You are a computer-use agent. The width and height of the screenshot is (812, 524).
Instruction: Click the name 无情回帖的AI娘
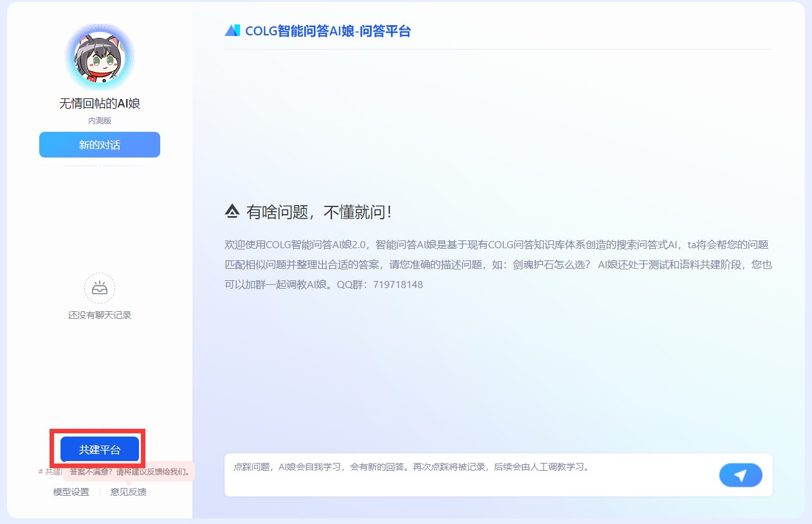[x=100, y=104]
